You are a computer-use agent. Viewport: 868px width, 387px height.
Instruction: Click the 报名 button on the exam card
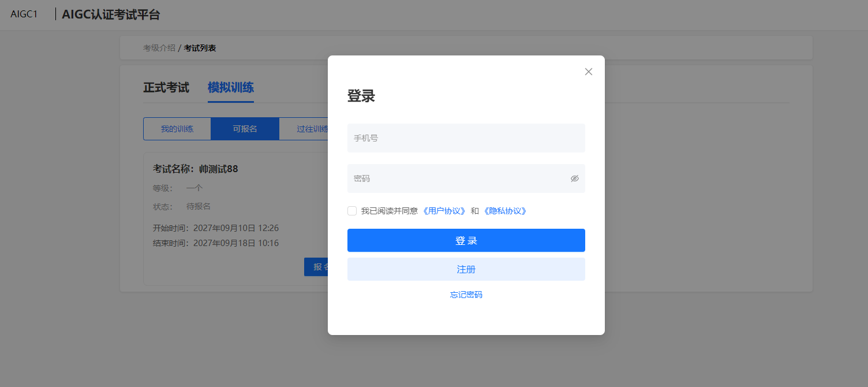point(317,267)
